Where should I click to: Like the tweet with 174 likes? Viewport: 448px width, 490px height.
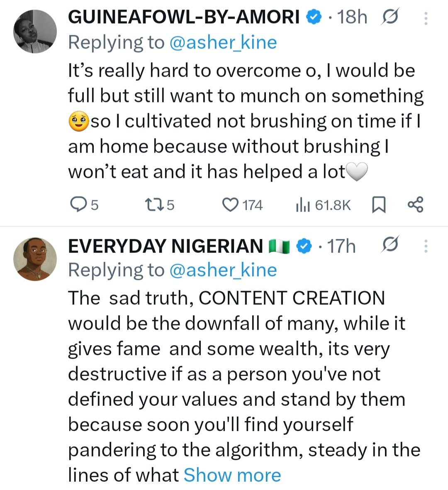230,205
